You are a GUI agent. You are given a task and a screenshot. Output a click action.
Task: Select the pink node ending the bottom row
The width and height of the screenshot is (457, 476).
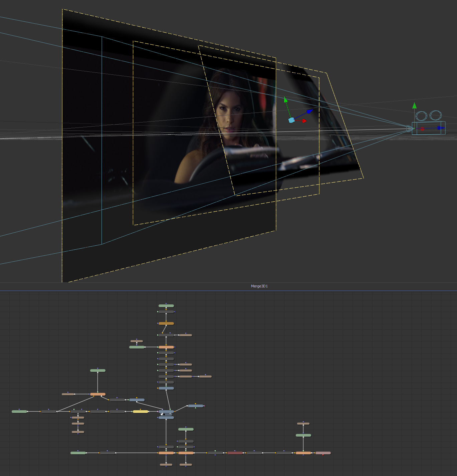tap(323, 453)
